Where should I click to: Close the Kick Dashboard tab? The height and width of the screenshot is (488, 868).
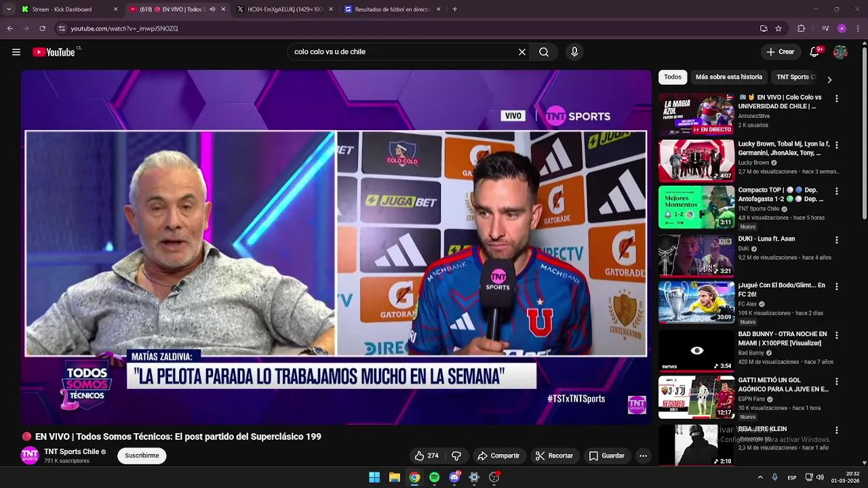pyautogui.click(x=115, y=9)
